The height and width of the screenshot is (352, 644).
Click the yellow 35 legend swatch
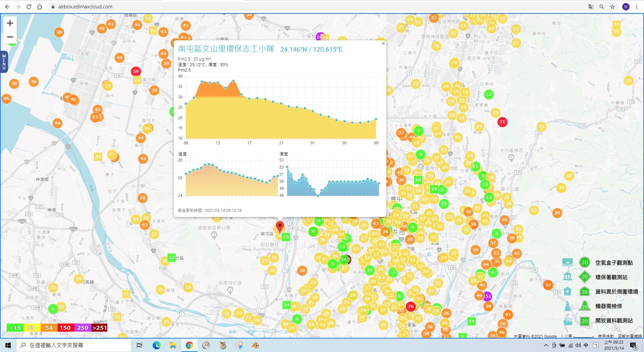coord(31,327)
